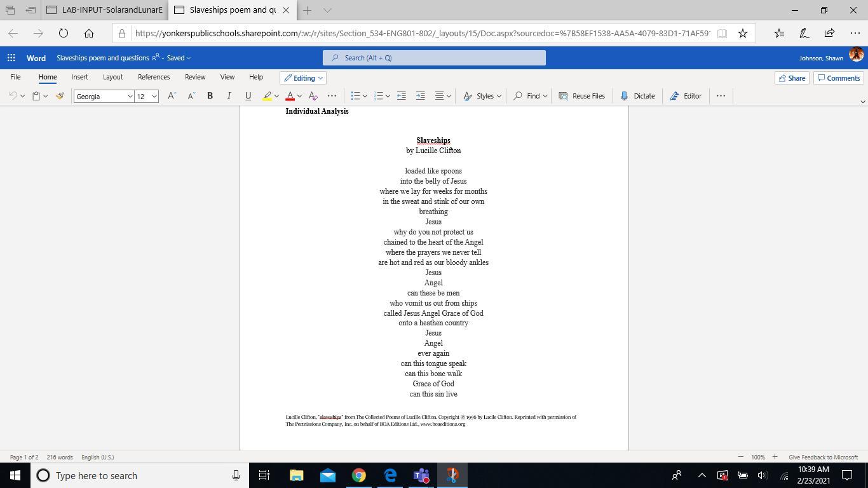The image size is (868, 488).
Task: Click the Undo icon
Action: (x=13, y=96)
